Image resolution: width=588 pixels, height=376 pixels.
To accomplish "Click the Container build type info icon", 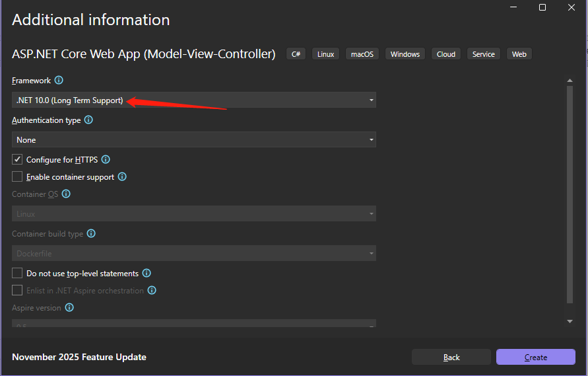I will tap(91, 233).
